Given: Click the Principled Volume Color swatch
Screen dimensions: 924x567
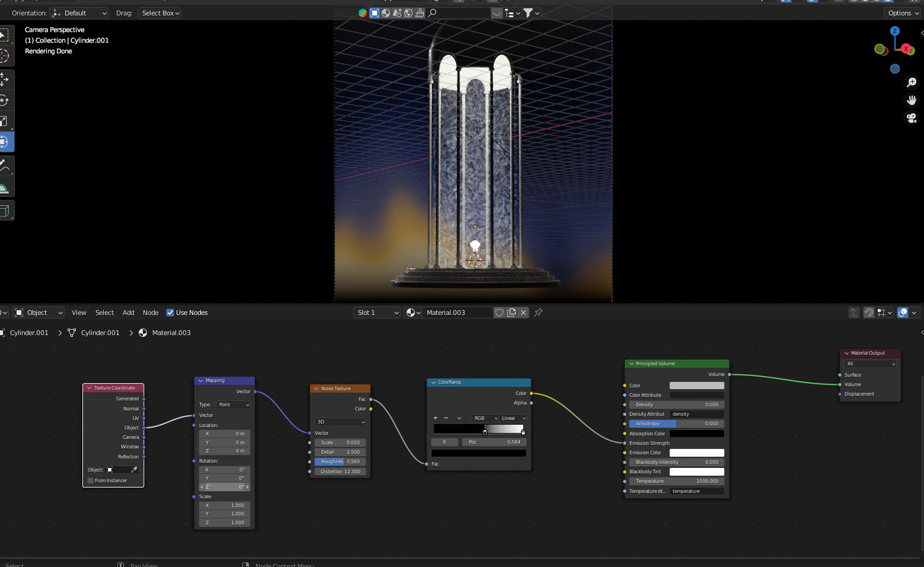Looking at the screenshot, I should 697,386.
